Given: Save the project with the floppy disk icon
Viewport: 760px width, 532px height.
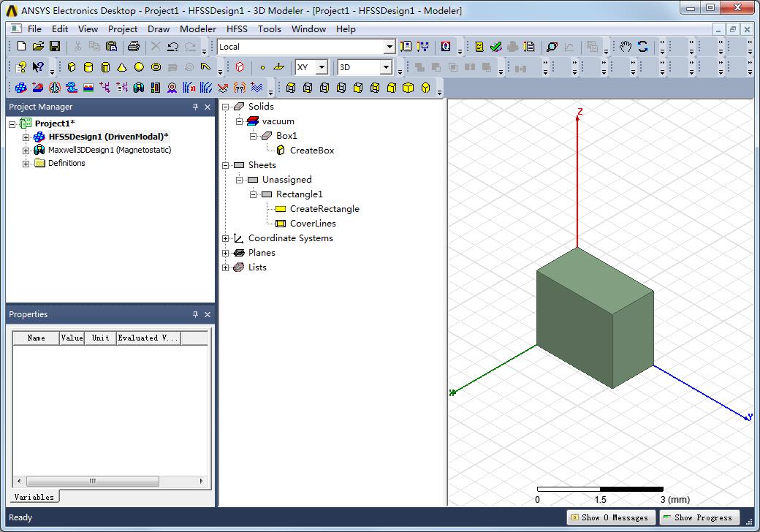Looking at the screenshot, I should [x=55, y=47].
